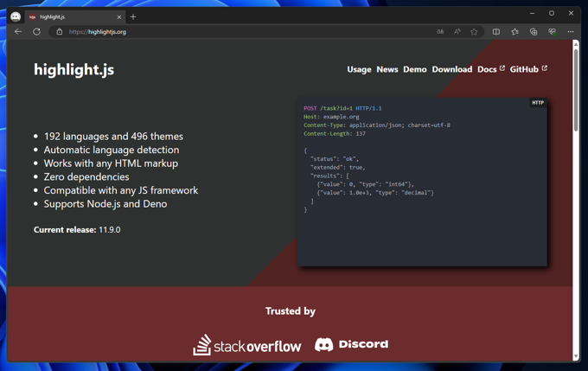The width and height of the screenshot is (588, 371).
Task: Click 'Zero dependencies' bullet text
Action: point(86,177)
